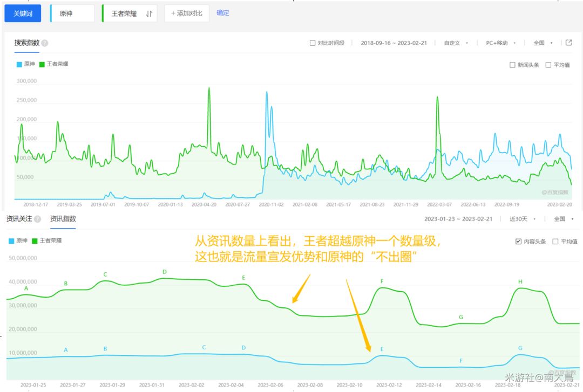Click marker F on green 王者荣耀 line
Viewport: 583px width, 392px height.
[382, 281]
